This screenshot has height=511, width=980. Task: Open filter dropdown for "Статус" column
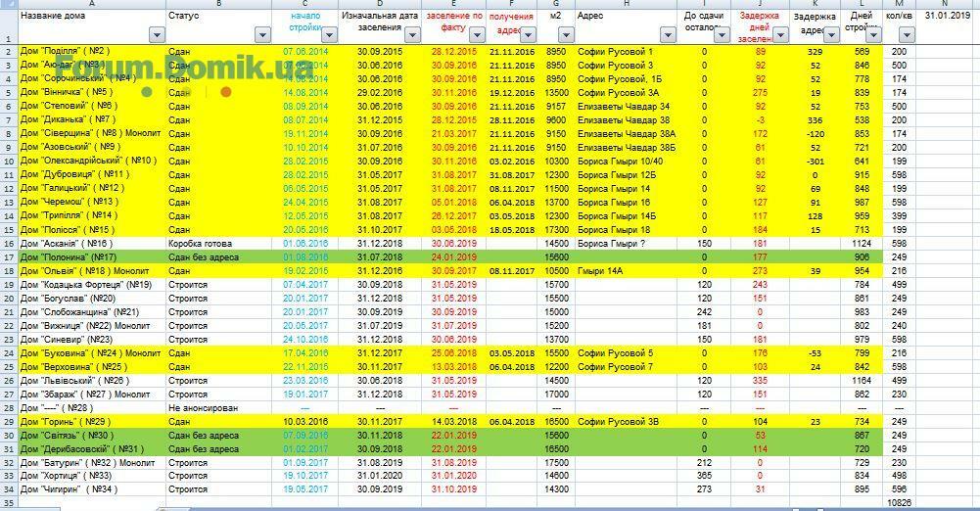coord(262,35)
